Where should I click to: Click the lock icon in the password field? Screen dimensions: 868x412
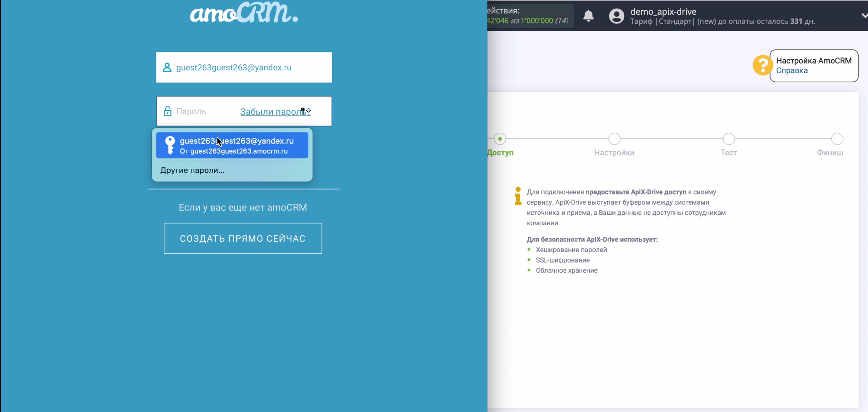tap(167, 111)
